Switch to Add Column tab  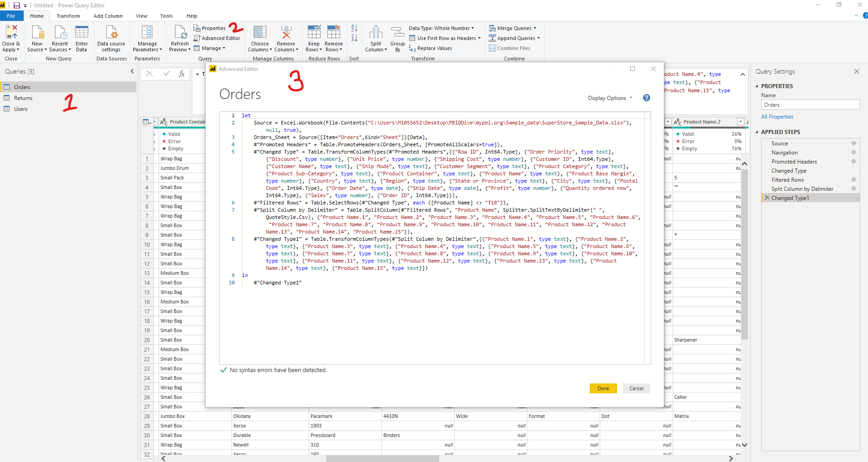pos(108,16)
